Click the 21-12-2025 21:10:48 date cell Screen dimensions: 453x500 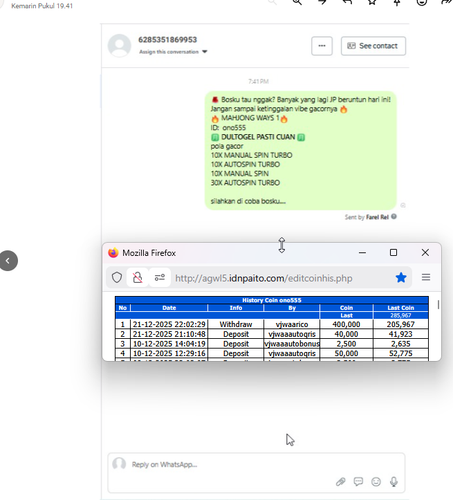(x=169, y=334)
